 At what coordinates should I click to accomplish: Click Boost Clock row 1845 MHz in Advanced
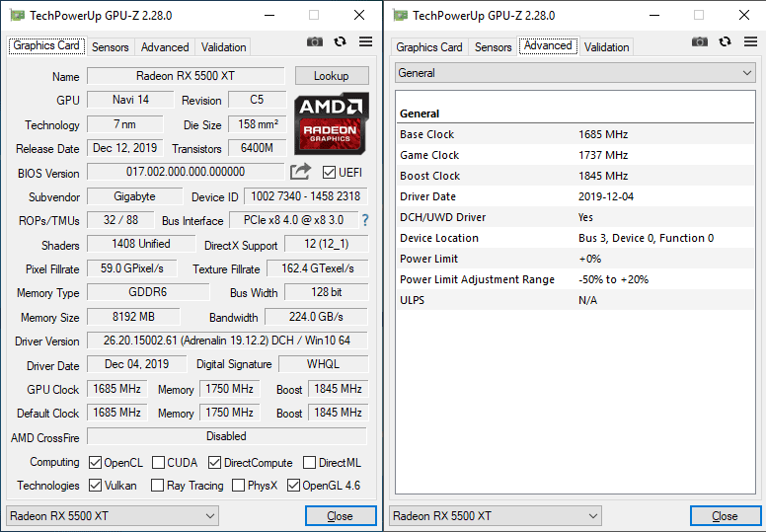click(x=574, y=176)
